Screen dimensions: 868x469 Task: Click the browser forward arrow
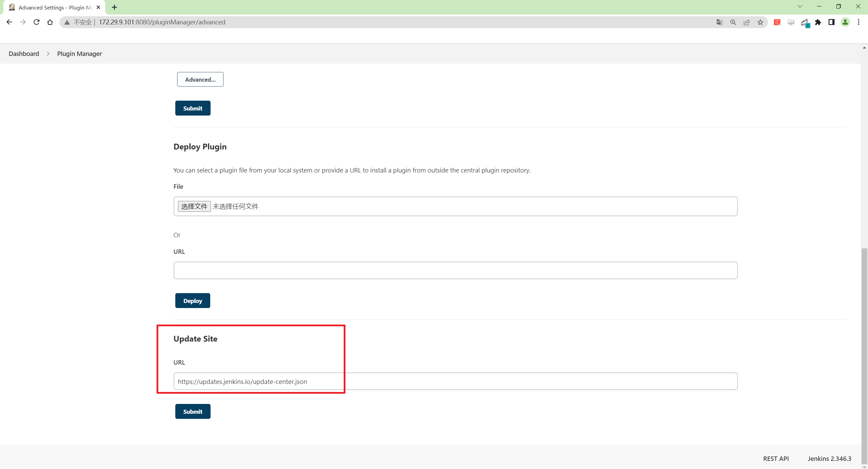coord(23,22)
